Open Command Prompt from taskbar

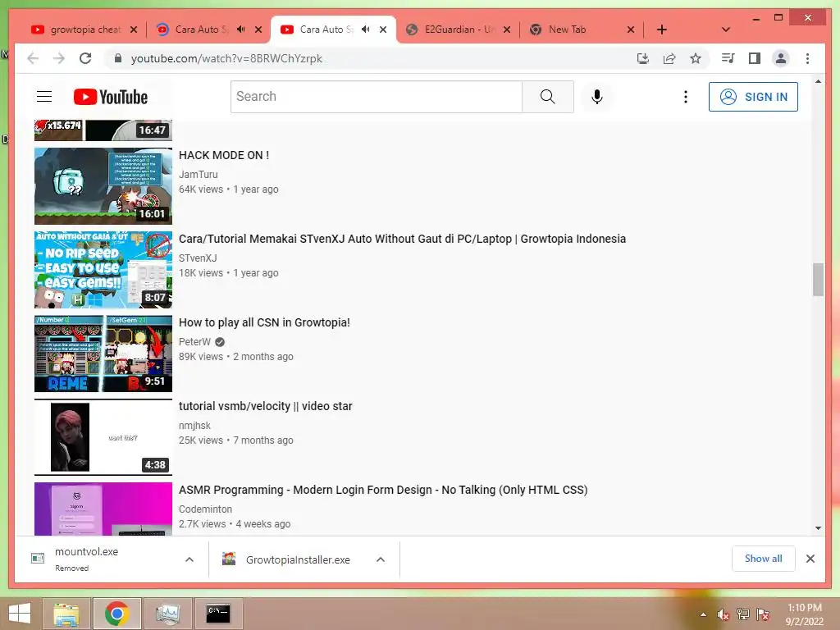click(218, 614)
